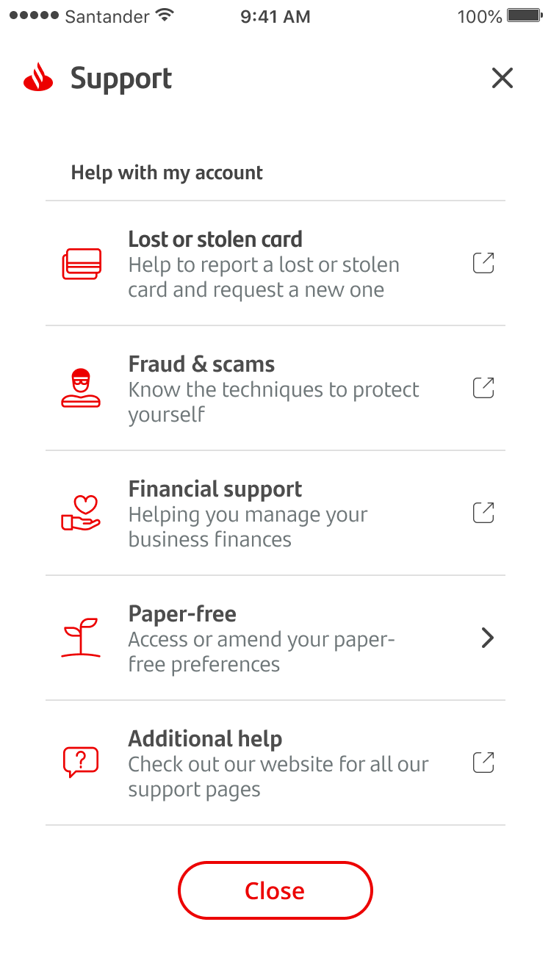This screenshot has width=551, height=980.
Task: Tap the question mark speech bubble icon
Action: tap(81, 763)
